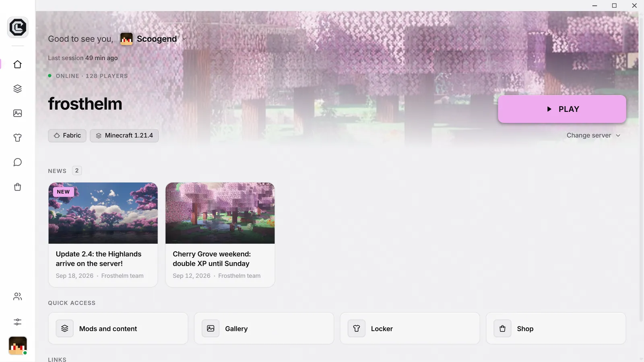Click 'Last session 49 min ago' text
This screenshot has height=362, width=644.
click(83, 58)
